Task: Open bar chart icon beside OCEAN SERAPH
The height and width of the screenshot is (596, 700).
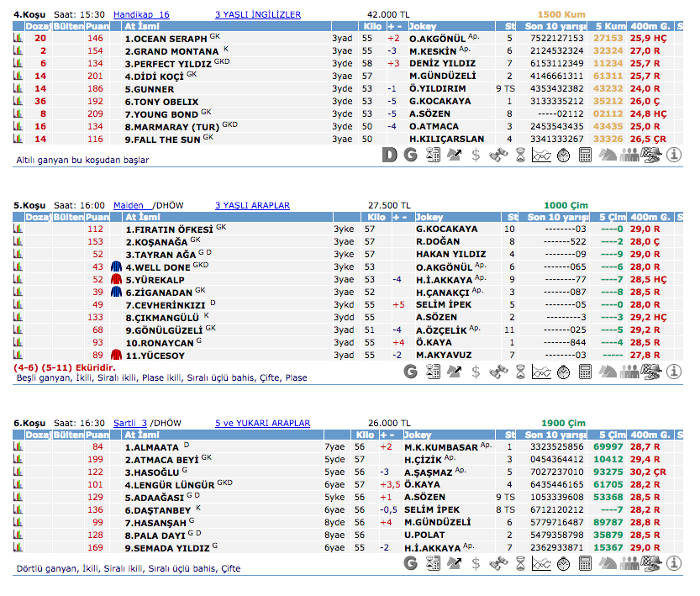Action: (18, 39)
